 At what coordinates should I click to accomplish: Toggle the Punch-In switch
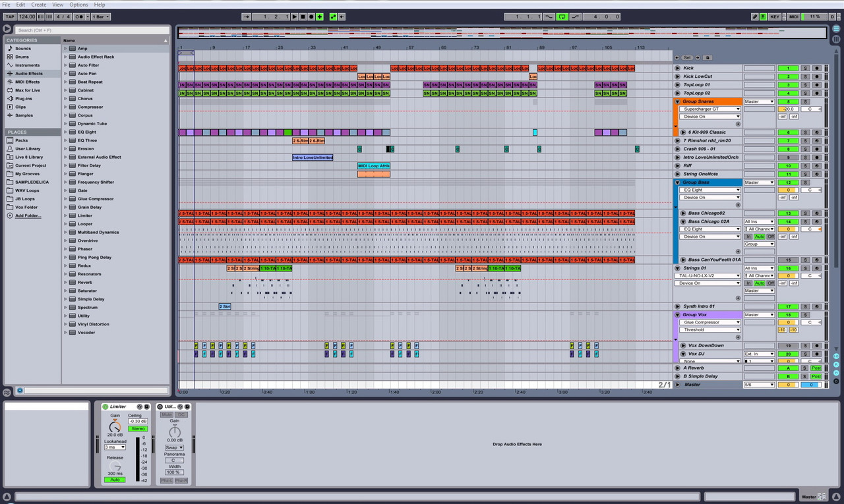click(549, 16)
